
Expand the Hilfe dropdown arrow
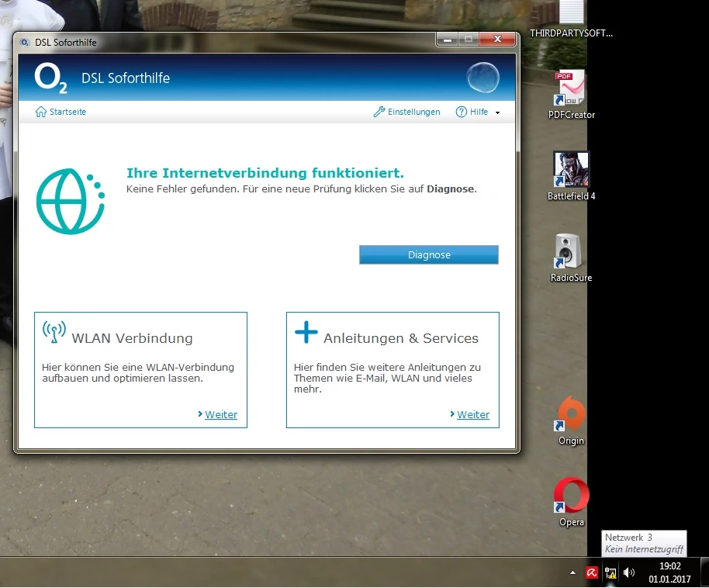(x=497, y=112)
